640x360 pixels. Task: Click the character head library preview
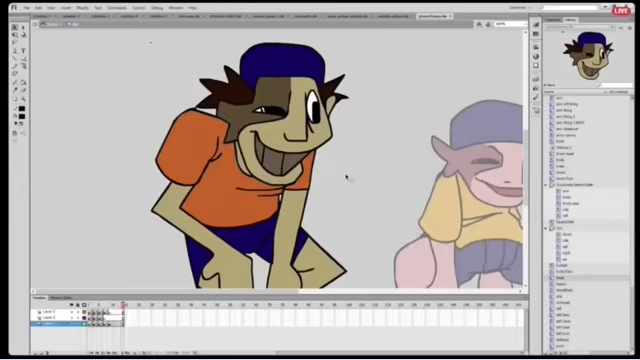point(588,56)
